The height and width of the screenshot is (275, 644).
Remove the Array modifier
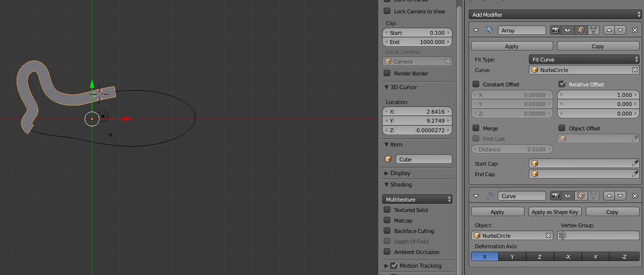635,30
